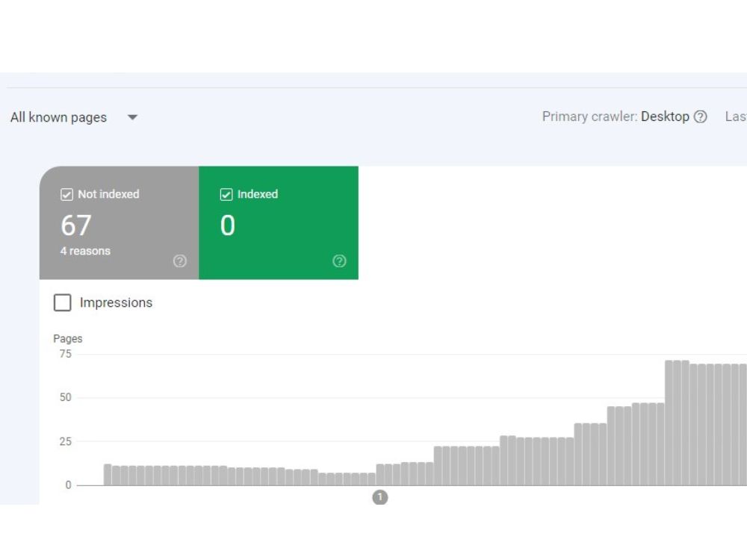Click the Primary crawler: Desktop label
This screenshot has width=747, height=560.
[616, 116]
